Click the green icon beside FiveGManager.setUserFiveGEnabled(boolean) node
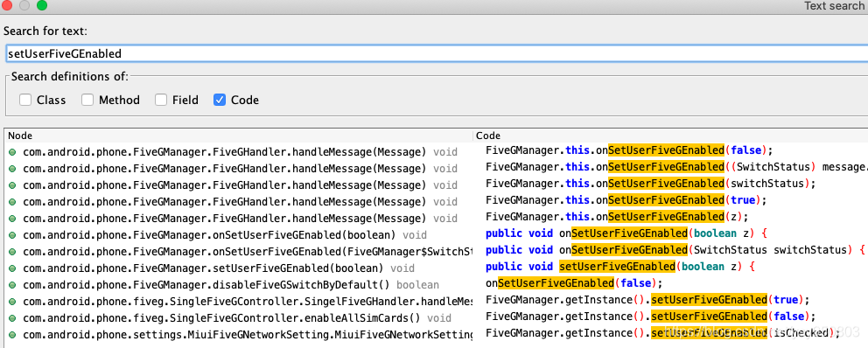 click(12, 268)
